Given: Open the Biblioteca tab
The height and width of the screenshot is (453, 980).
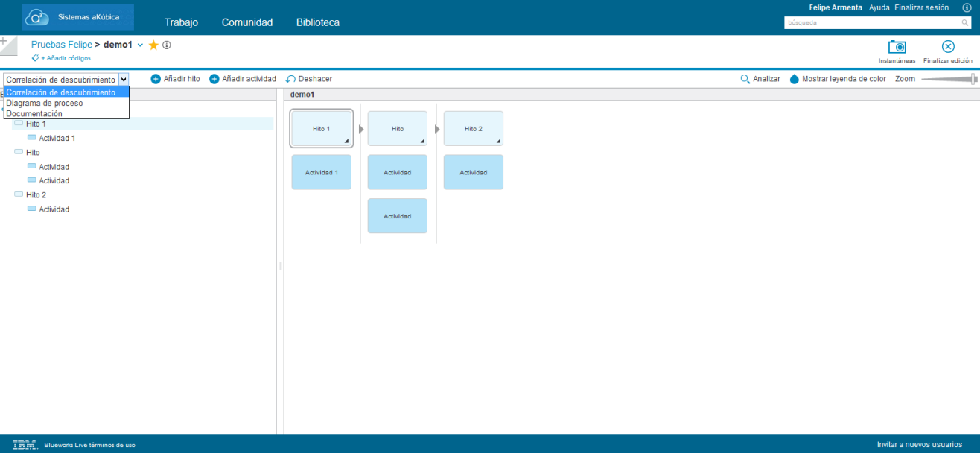Looking at the screenshot, I should [317, 22].
